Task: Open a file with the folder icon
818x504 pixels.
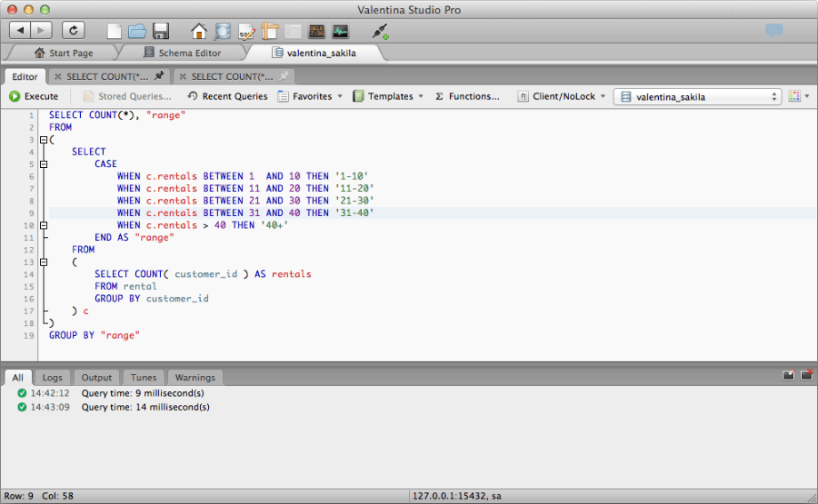Action: [x=137, y=31]
